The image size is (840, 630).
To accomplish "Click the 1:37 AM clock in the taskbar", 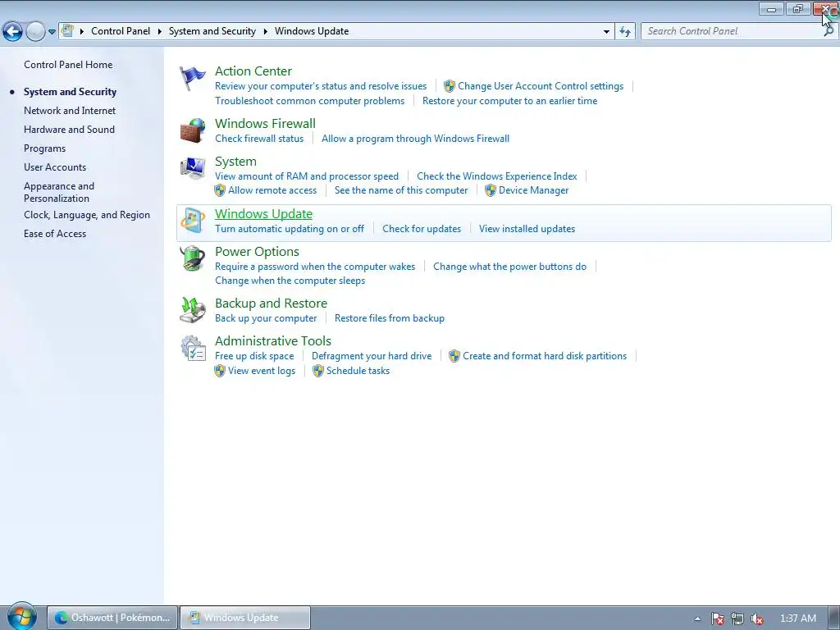I will [797, 619].
